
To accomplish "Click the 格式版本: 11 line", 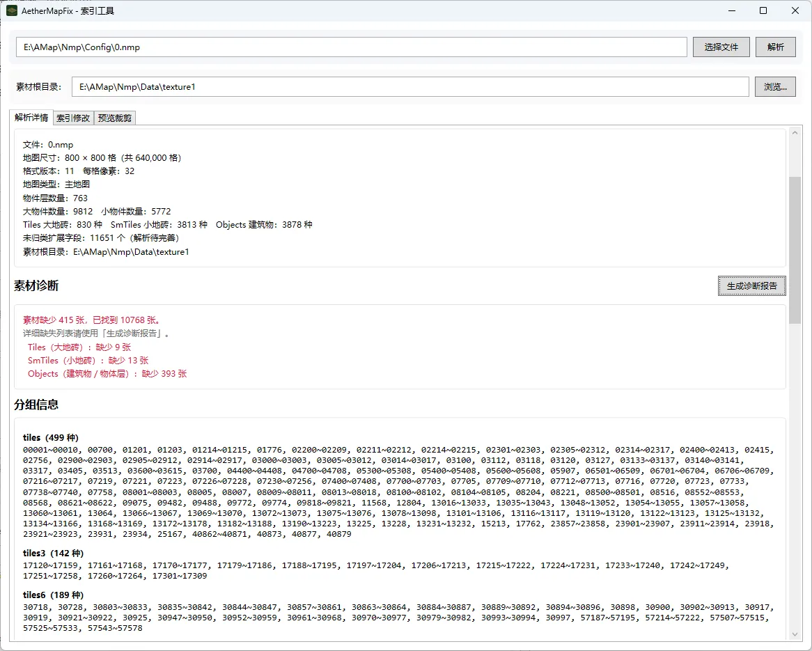I will pos(79,171).
